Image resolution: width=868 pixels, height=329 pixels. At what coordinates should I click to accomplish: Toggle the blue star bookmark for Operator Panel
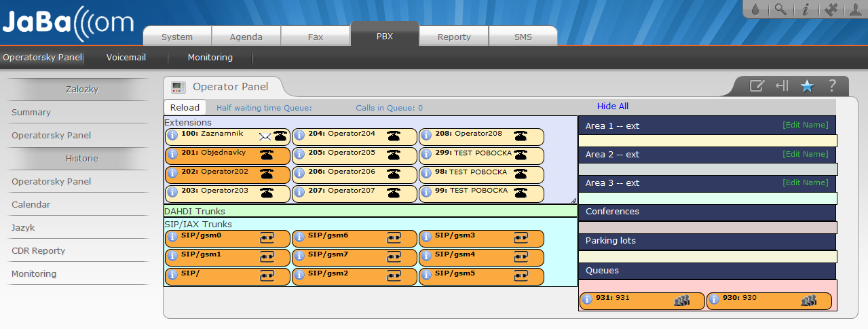(807, 85)
